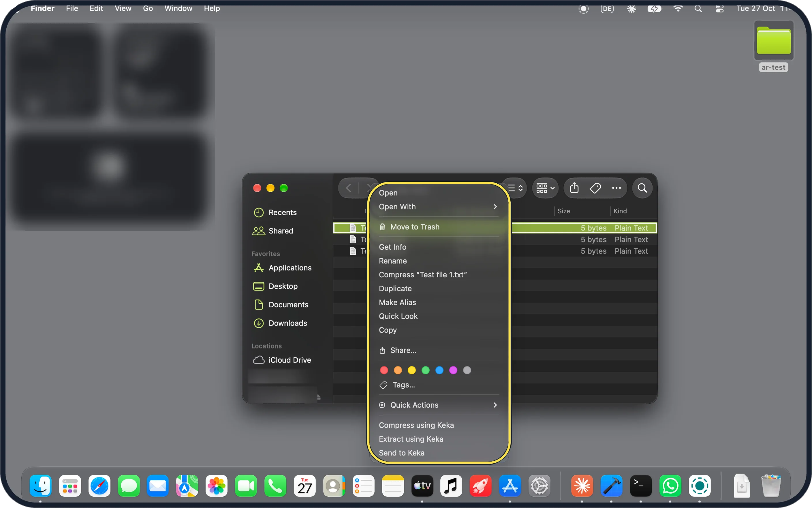
Task: Open Xcode hammer icon in Dock
Action: pos(611,486)
